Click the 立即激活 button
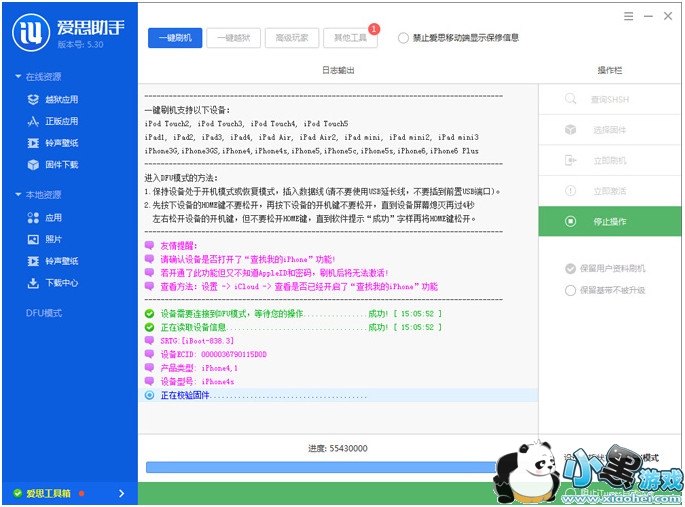The height and width of the screenshot is (507, 685). (610, 191)
